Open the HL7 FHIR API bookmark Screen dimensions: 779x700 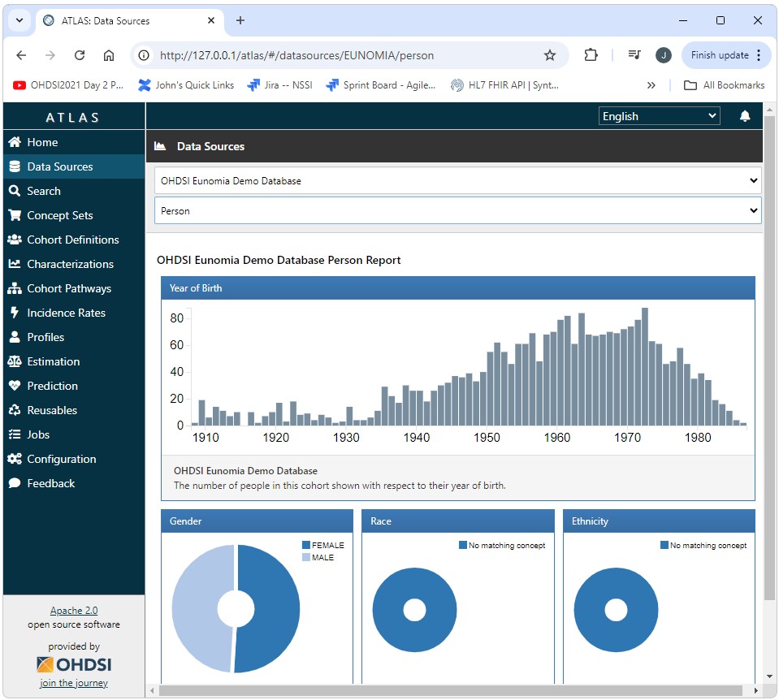point(504,85)
